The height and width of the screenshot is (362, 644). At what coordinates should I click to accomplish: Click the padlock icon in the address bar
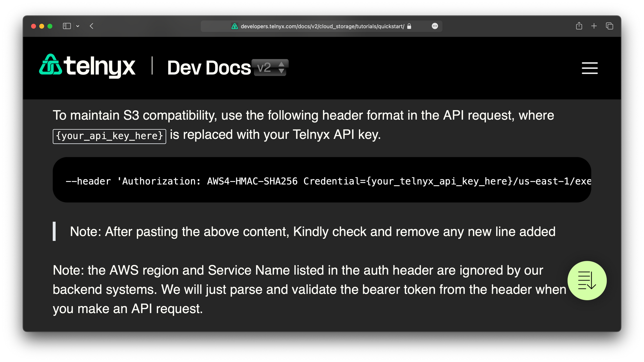[409, 26]
